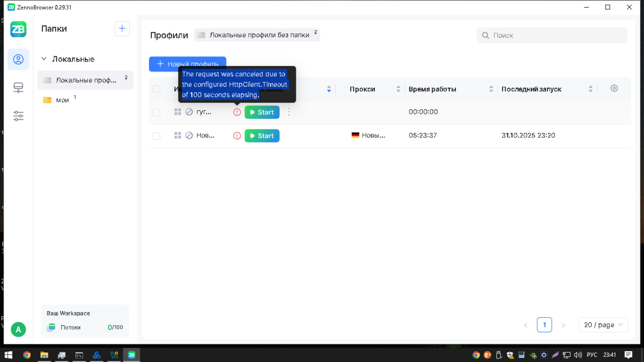
Task: Click the green account avatar A
Action: click(18, 330)
